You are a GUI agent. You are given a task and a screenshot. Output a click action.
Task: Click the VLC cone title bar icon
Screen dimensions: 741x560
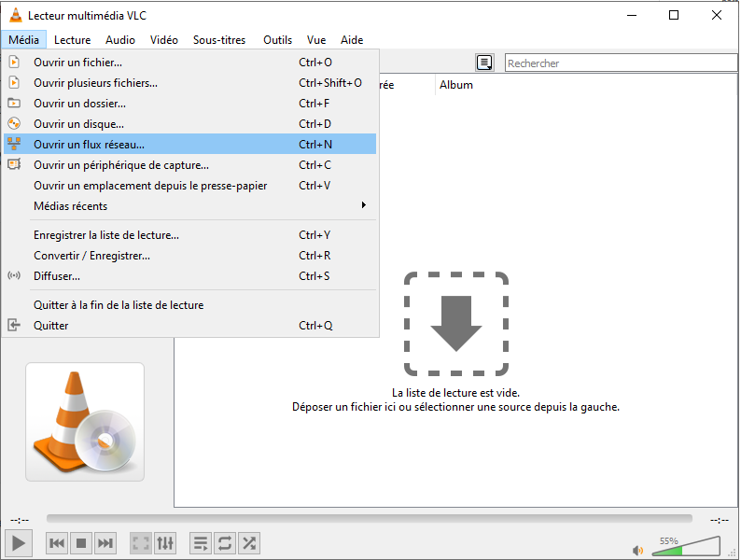click(16, 16)
